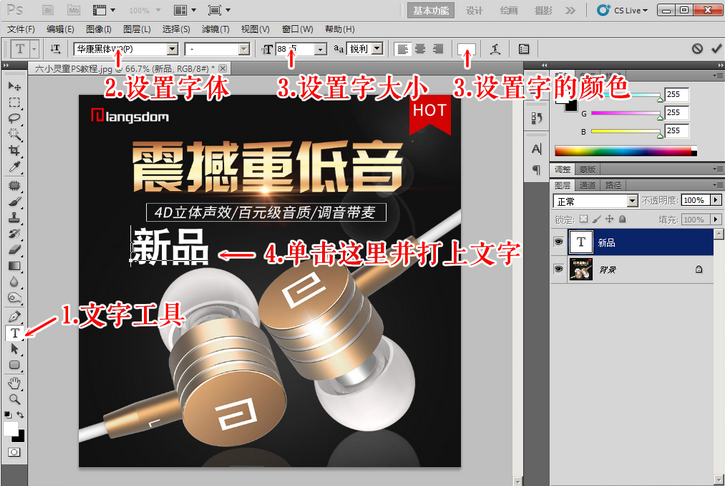This screenshot has height=486, width=725.
Task: Swap foreground and background colors
Action: (x=20, y=415)
